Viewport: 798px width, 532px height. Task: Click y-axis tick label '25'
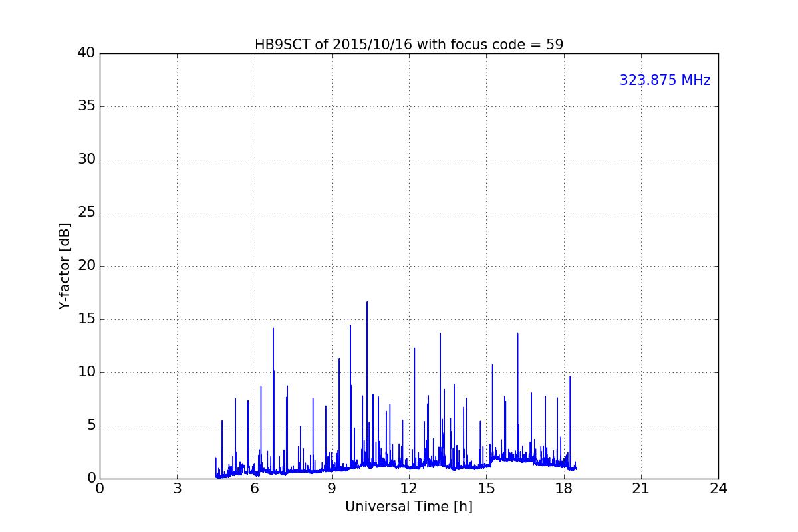[86, 213]
